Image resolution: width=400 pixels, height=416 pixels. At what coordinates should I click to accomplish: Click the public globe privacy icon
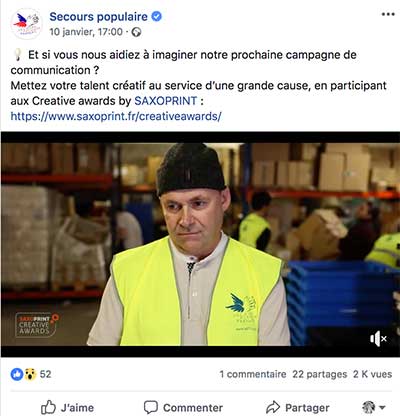[136, 32]
